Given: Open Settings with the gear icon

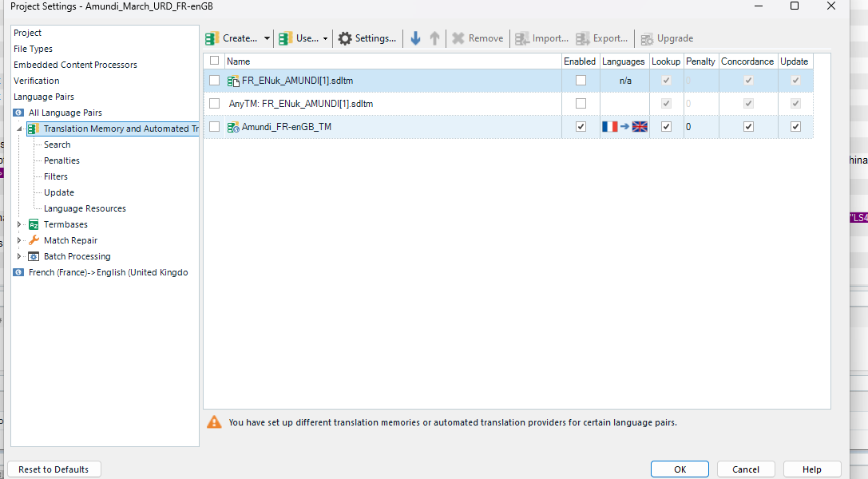Looking at the screenshot, I should coord(367,38).
